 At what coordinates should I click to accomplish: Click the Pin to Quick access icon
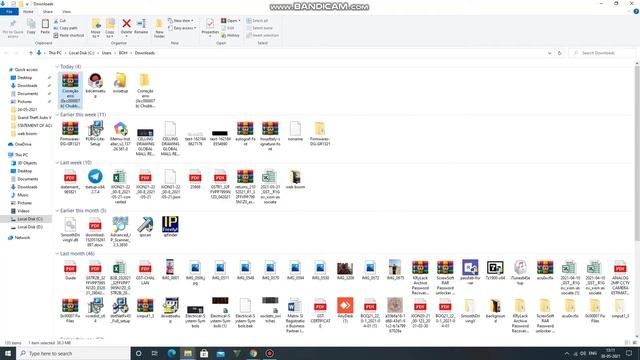coord(13,24)
